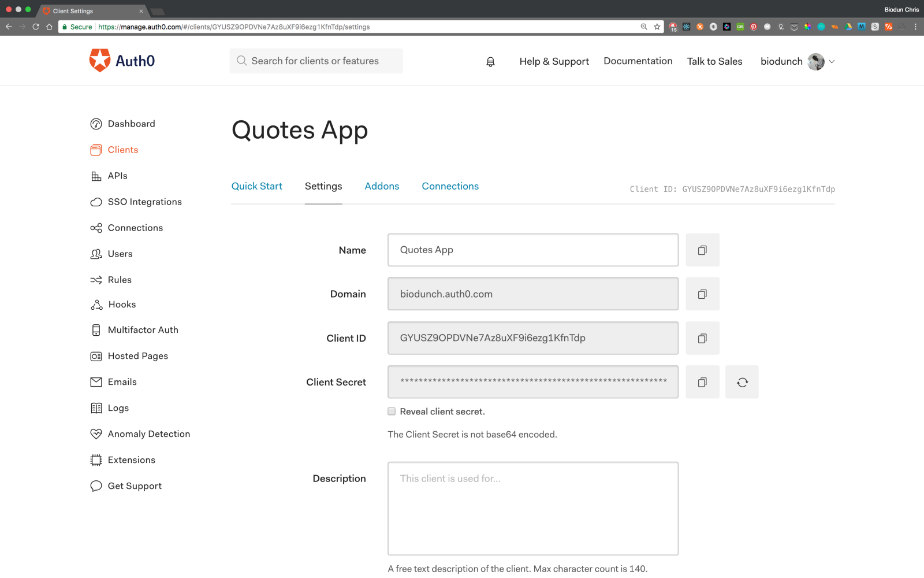
Task: Open the browser home page
Action: tap(49, 27)
